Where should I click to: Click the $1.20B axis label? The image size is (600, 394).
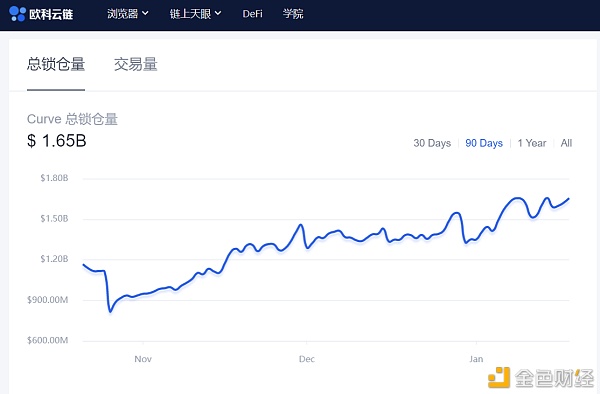coord(54,259)
